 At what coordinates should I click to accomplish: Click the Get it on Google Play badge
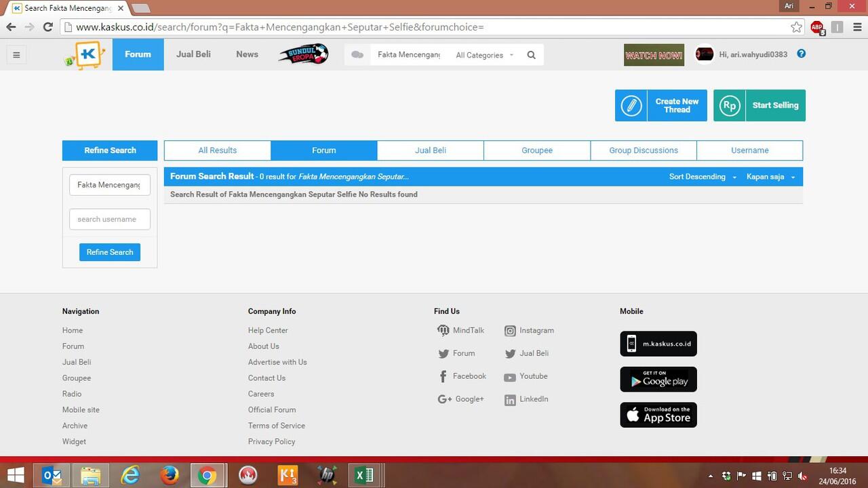(658, 380)
